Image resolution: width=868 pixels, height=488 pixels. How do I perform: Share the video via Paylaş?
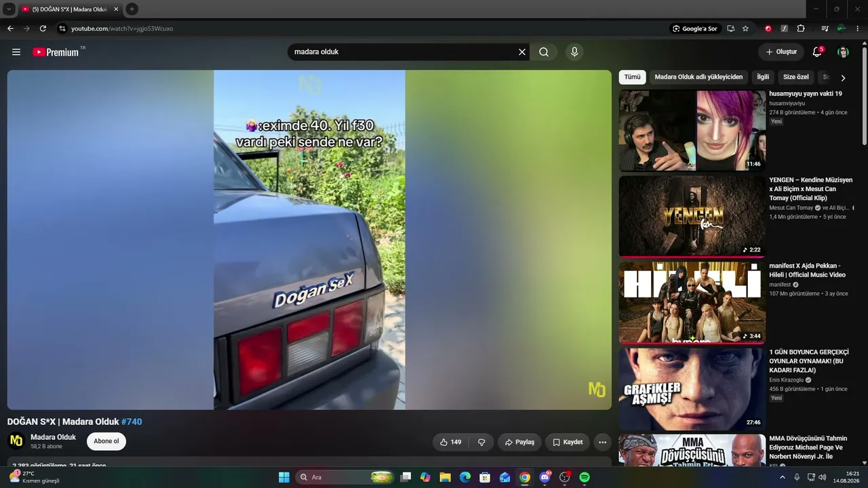520,442
